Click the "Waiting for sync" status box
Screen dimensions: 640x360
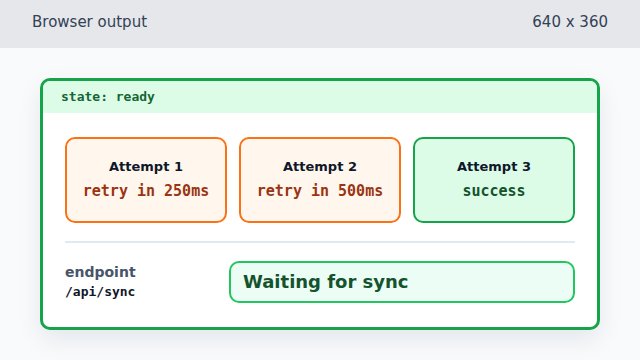click(x=402, y=282)
